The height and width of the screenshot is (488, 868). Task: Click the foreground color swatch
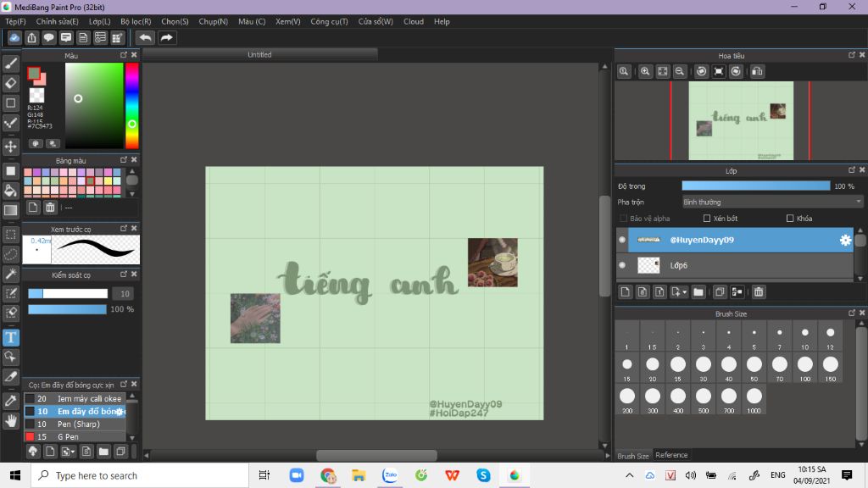pos(34,73)
